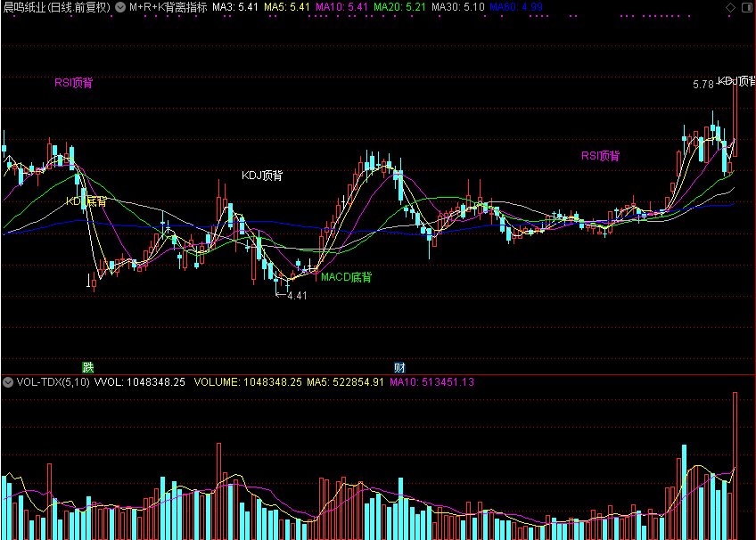The width and height of the screenshot is (756, 540).
Task: Click the volume MA10: 513451.13 label
Action: [x=432, y=382]
